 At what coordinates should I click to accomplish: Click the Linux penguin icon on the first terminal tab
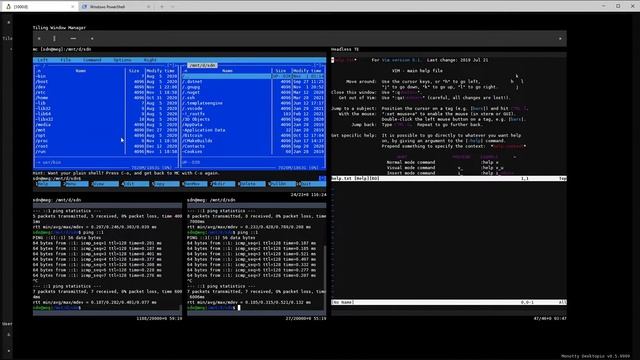[x=8, y=7]
